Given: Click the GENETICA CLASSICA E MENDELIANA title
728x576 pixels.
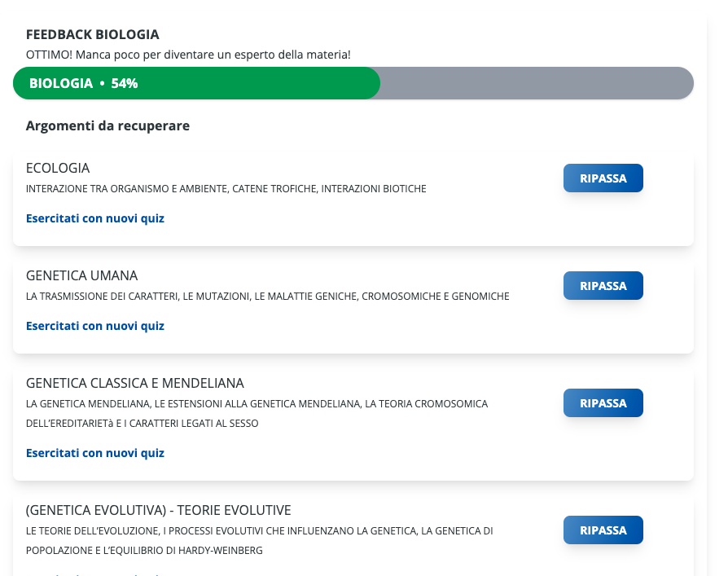Looking at the screenshot, I should tap(135, 383).
